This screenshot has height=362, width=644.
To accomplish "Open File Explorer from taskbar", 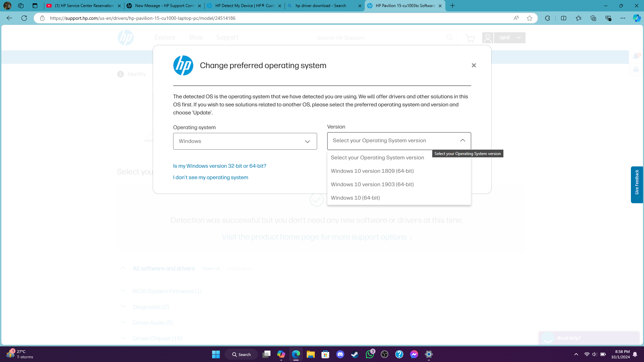I will tap(310, 354).
